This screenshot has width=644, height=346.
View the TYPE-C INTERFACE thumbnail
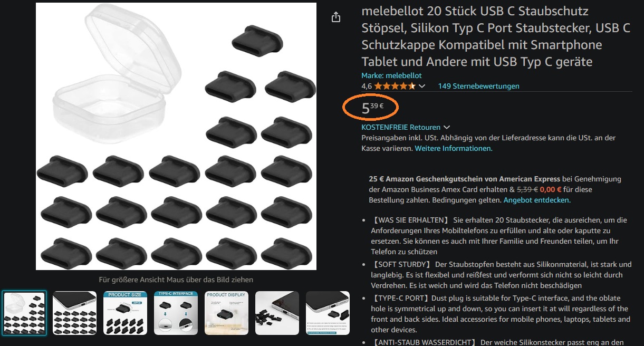point(176,313)
